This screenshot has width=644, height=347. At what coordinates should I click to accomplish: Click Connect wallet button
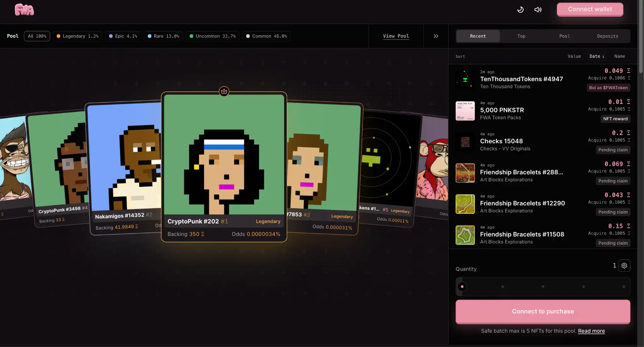[590, 9]
